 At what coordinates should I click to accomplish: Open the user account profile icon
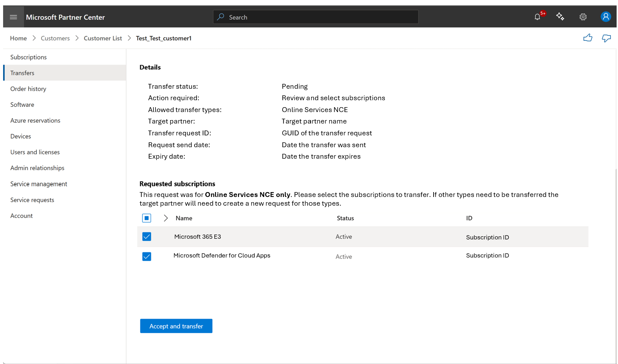click(x=605, y=17)
